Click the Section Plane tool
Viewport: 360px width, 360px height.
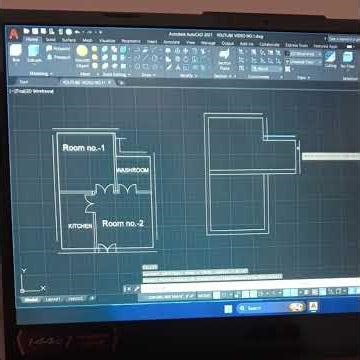[225, 60]
